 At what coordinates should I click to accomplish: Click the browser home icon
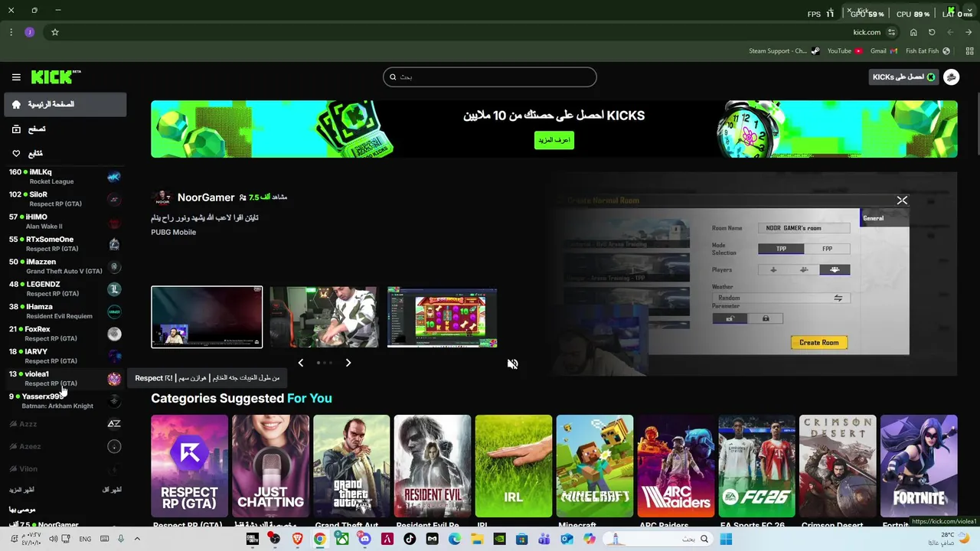(913, 32)
